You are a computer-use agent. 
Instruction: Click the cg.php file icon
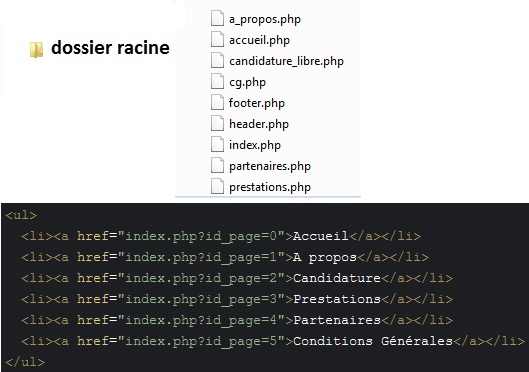[217, 81]
